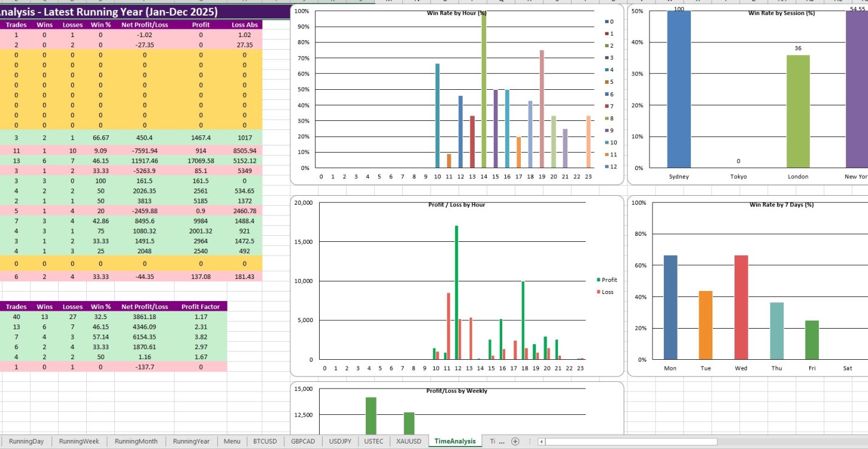This screenshot has width=868, height=449.
Task: Switch to the BTCUSD sheet
Action: coord(265,441)
